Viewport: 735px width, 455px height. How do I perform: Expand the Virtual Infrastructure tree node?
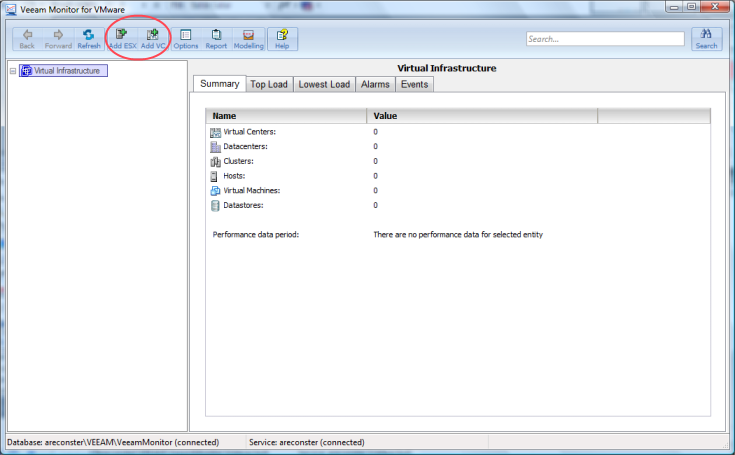pyautogui.click(x=11, y=71)
